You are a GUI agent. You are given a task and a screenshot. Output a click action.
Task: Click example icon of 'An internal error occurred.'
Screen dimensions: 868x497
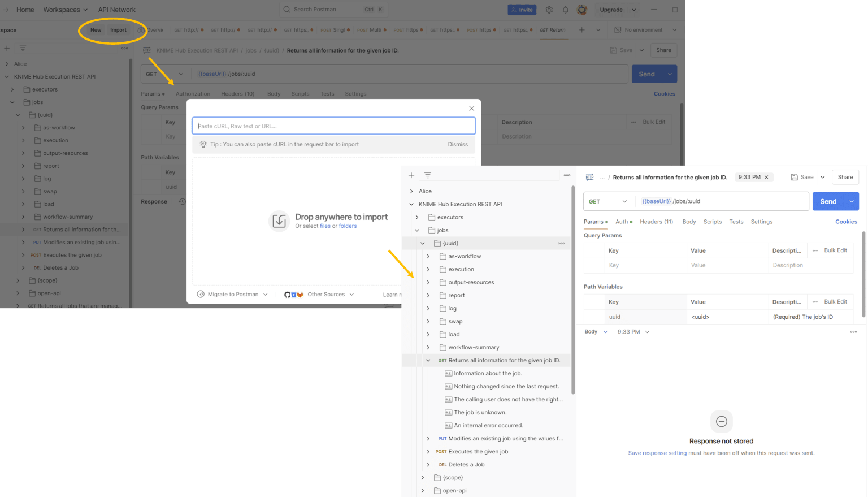(x=448, y=425)
